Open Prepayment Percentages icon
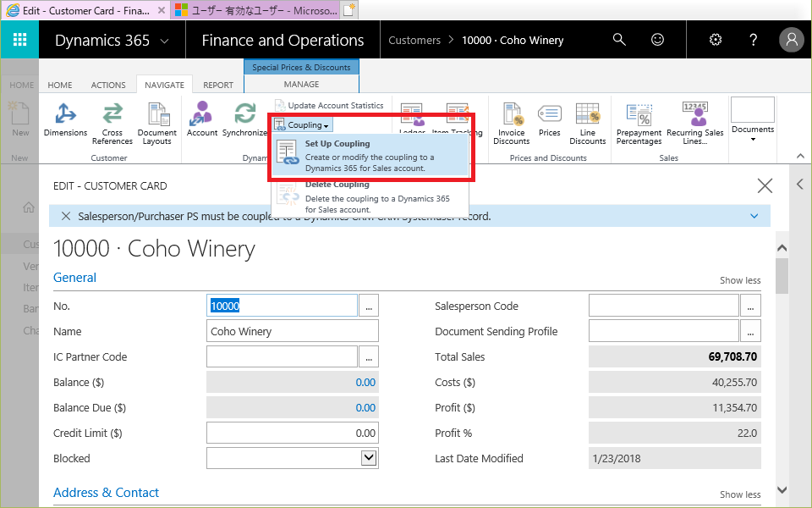The image size is (812, 508). pos(639,124)
